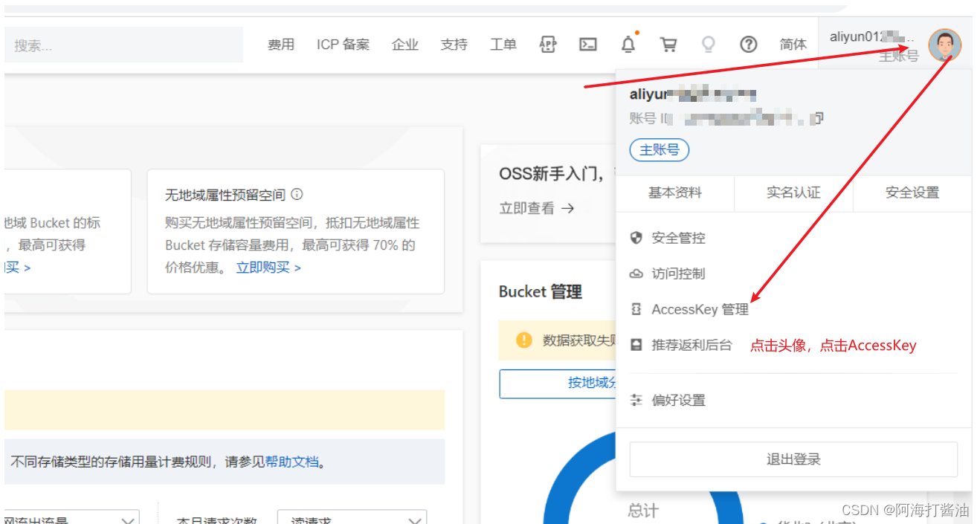Open the shopping cart icon
Viewport: 980px width, 524px height.
(668, 45)
